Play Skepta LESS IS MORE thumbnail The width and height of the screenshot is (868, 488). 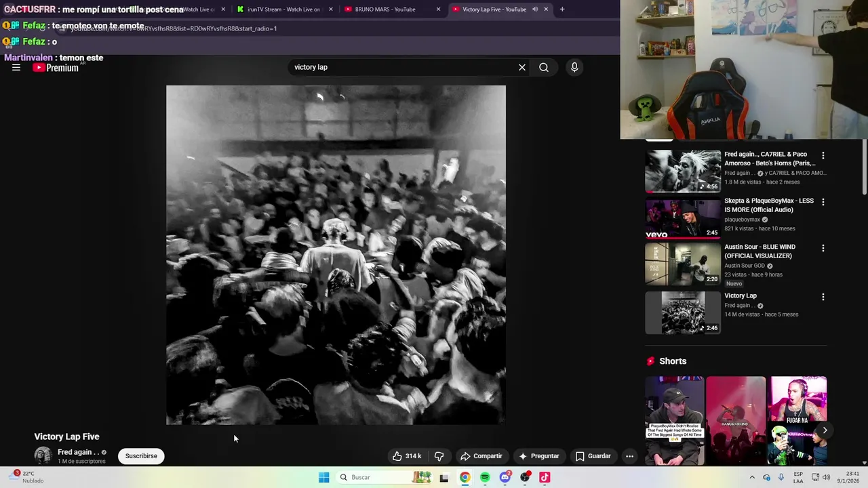[683, 218]
